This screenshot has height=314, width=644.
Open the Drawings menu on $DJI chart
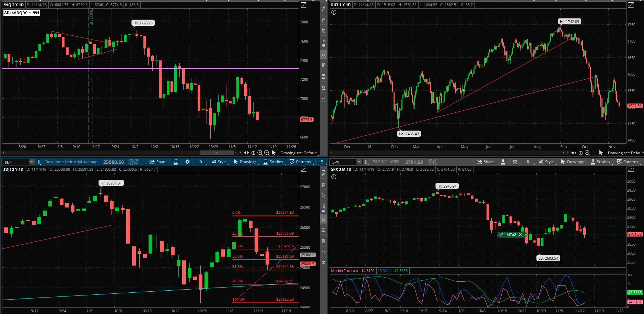tap(245, 162)
